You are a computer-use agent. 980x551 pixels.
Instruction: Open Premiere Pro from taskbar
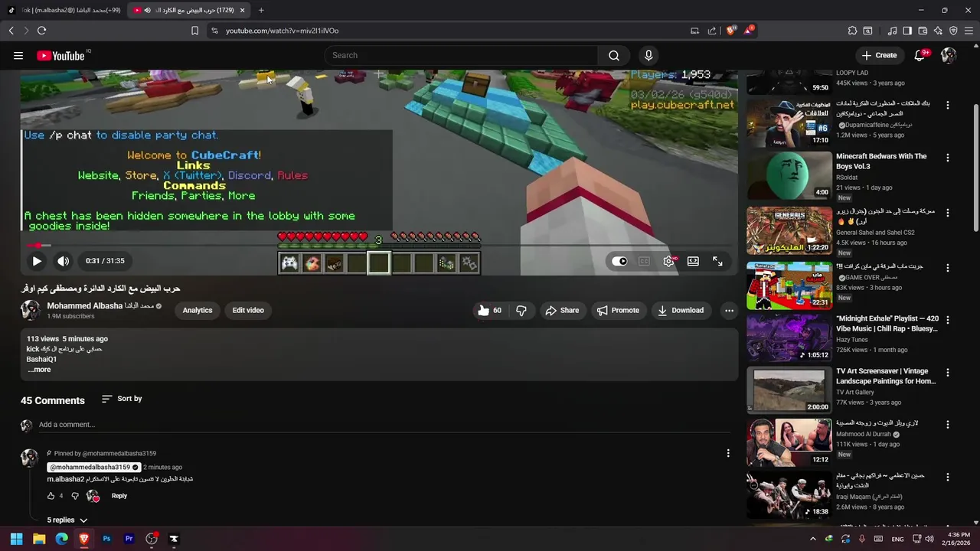coord(129,539)
